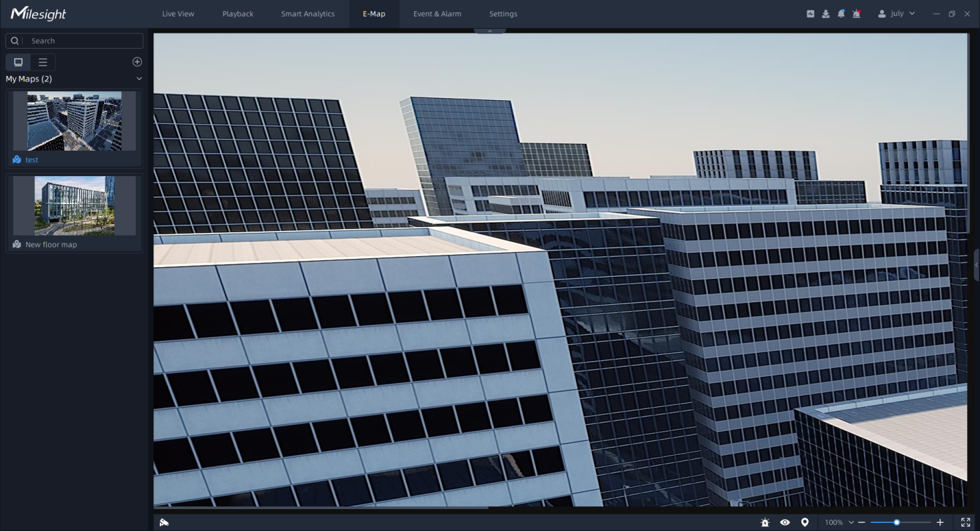Toggle the alarm display icon in bottom toolbar

click(x=765, y=522)
